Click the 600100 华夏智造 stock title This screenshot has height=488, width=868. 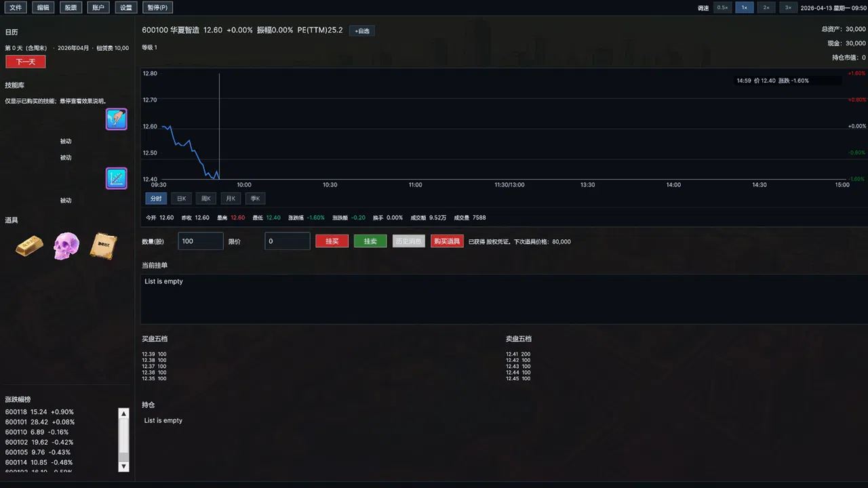[171, 30]
